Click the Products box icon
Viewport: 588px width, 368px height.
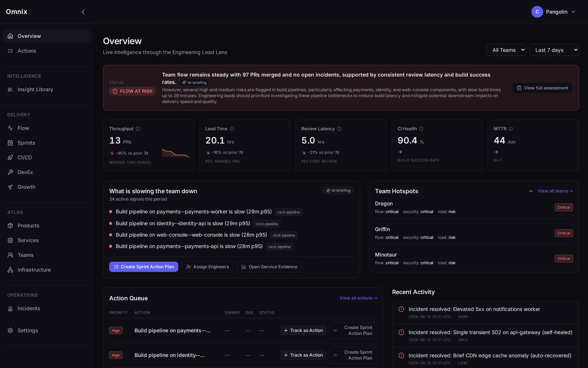coord(10,226)
